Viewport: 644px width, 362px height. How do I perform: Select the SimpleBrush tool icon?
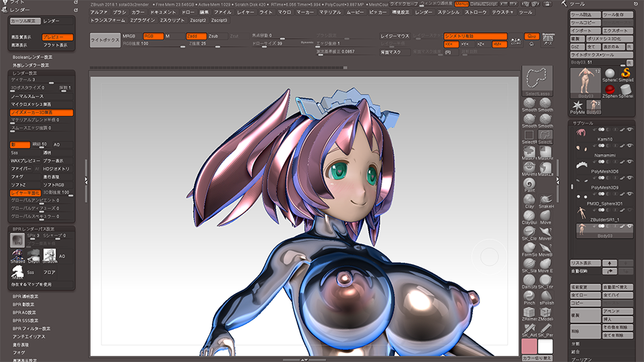click(x=625, y=74)
